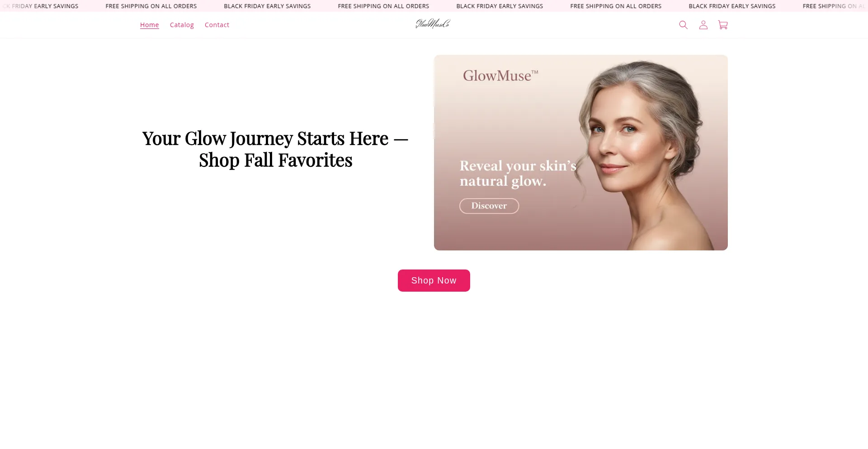This screenshot has height=449, width=868.
Task: Click the GlowMuse™ wordmark on the banner
Action: [500, 76]
